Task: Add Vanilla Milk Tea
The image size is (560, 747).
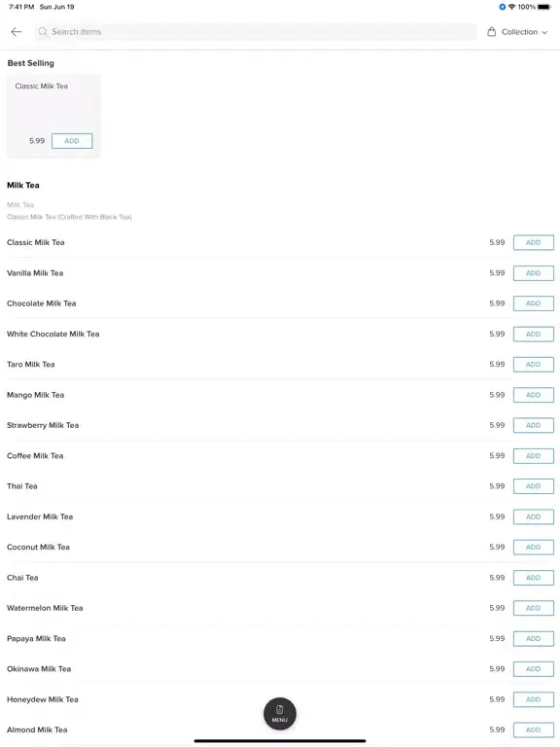Action: click(x=534, y=273)
